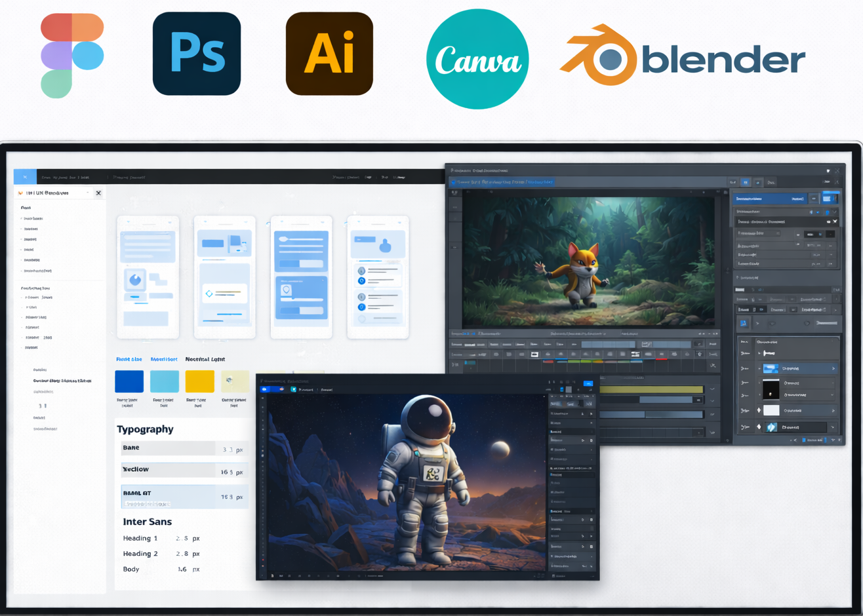863x616 pixels.
Task: Pick the yellow color swatch
Action: 200,381
